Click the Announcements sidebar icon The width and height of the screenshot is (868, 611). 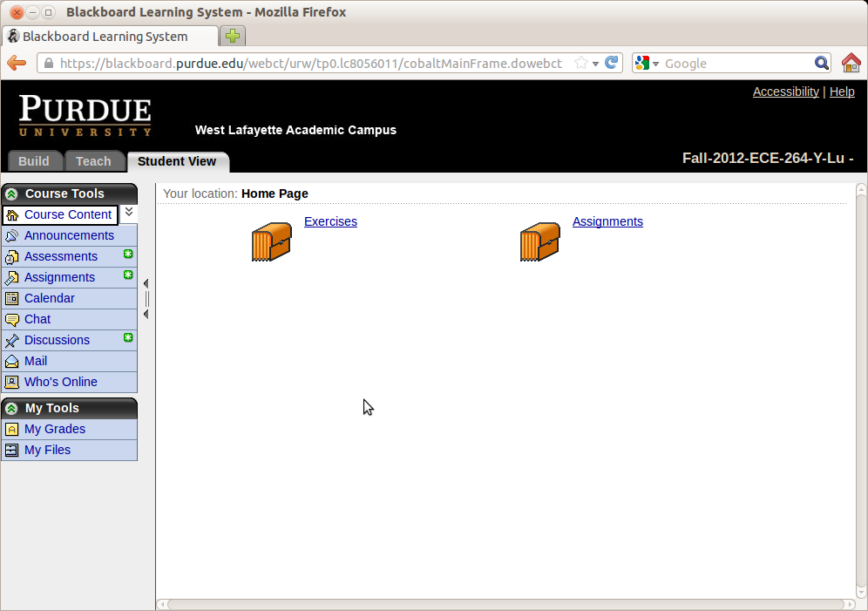[12, 236]
